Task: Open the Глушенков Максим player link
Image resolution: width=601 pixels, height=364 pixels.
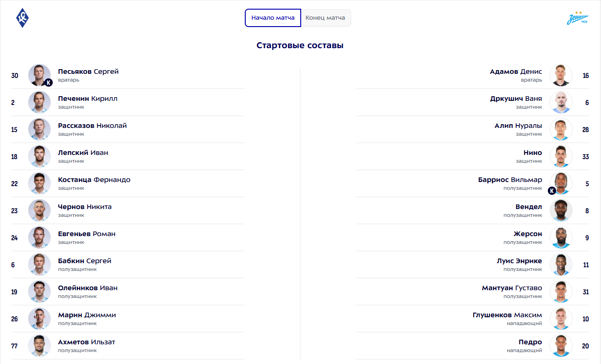Action: pyautogui.click(x=507, y=315)
